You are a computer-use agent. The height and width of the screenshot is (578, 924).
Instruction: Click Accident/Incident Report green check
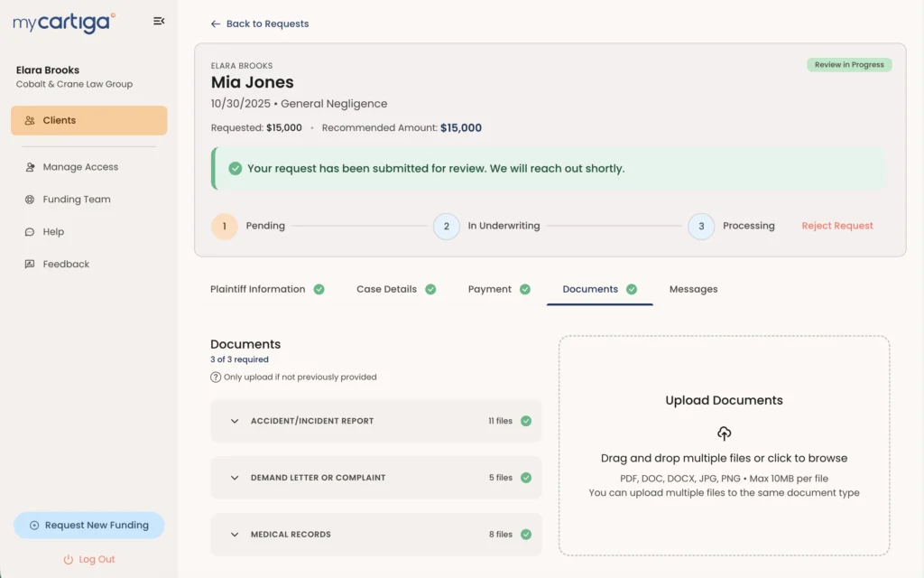point(526,421)
